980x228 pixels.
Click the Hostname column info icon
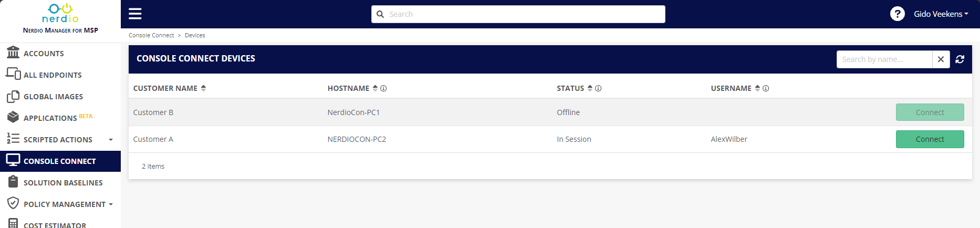click(383, 88)
